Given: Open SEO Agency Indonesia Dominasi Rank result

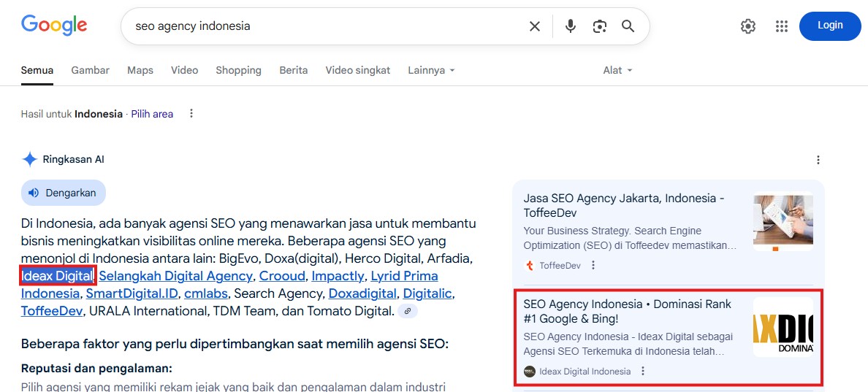Looking at the screenshot, I should [x=627, y=311].
